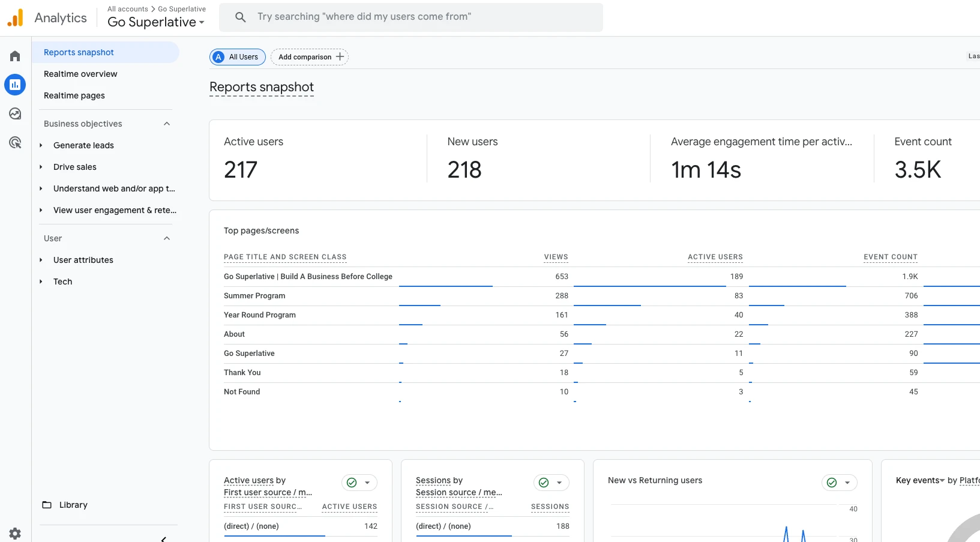Click the ACTIVE USERS column header in the Top pages table
Screen dimensions: 980x542
click(715, 257)
